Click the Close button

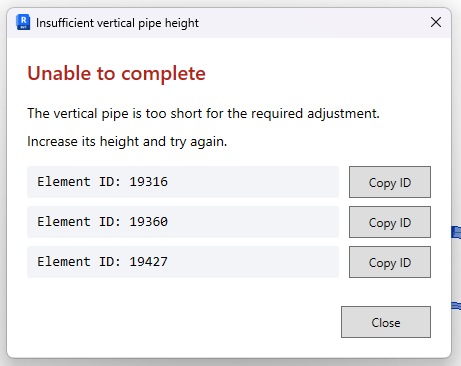point(386,322)
